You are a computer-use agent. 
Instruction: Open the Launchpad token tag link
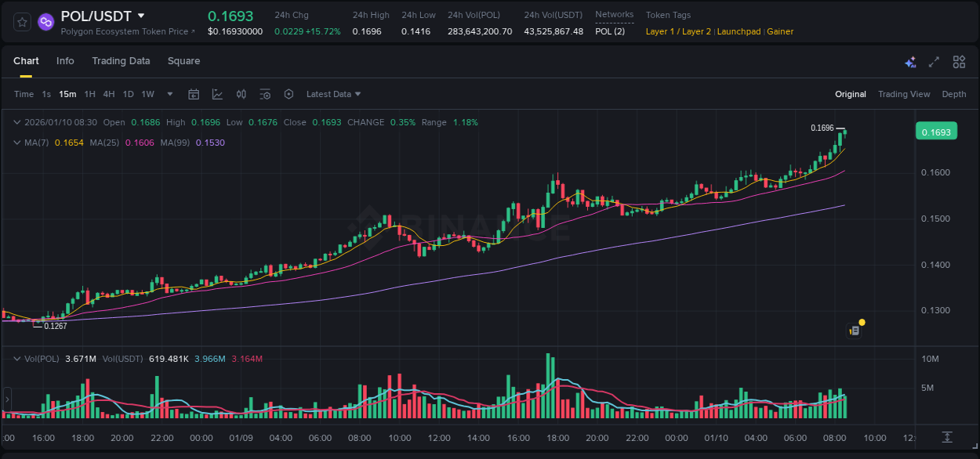(x=739, y=31)
